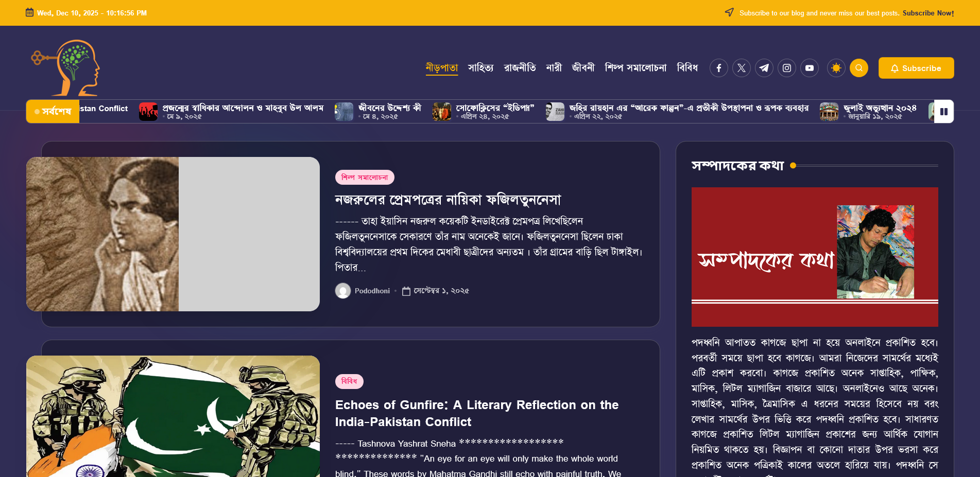Viewport: 980px width, 477px height.
Task: Select the pink বিবিধ category tag
Action: 349,381
